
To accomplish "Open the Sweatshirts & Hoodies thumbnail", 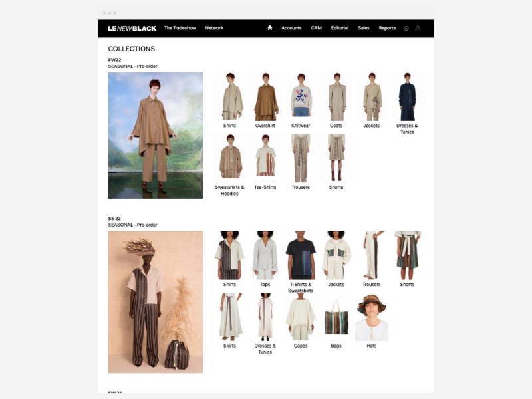I will (229, 158).
